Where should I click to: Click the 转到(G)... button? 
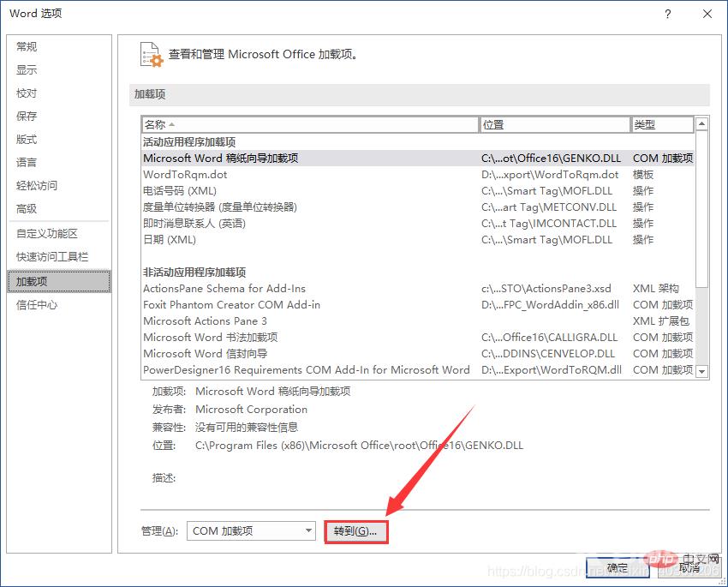tap(356, 531)
